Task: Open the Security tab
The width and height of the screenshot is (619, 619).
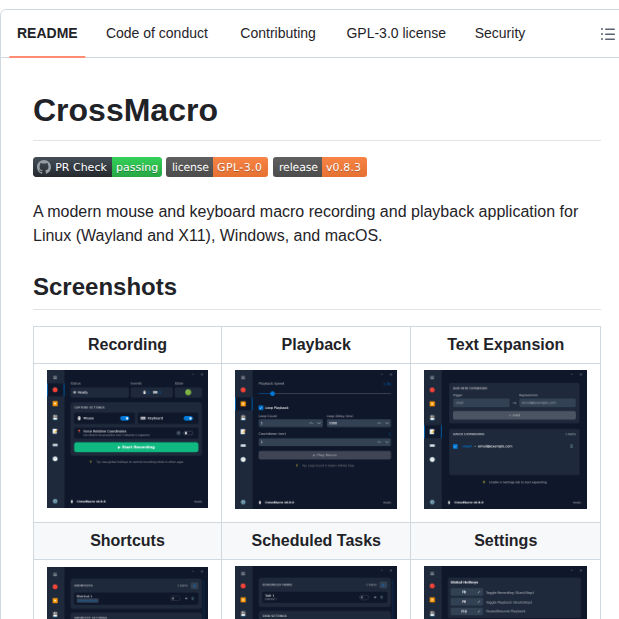Action: 500,34
